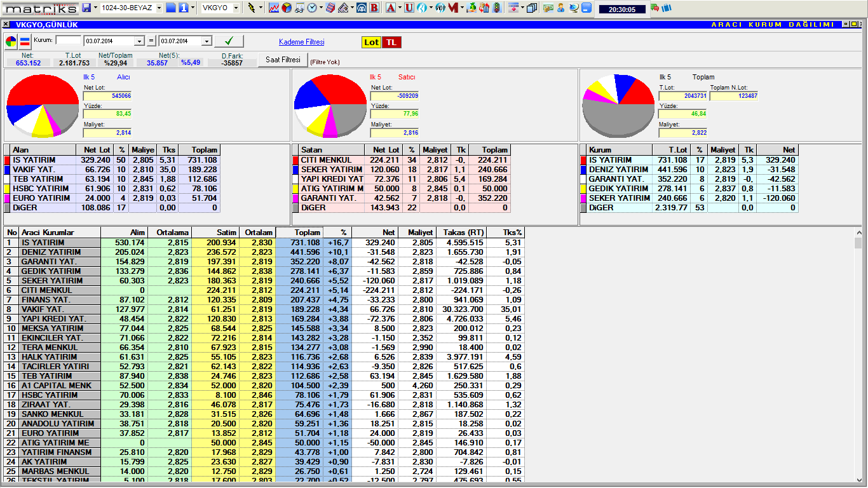
Task: Switch to the red TL unit button
Action: coord(392,42)
